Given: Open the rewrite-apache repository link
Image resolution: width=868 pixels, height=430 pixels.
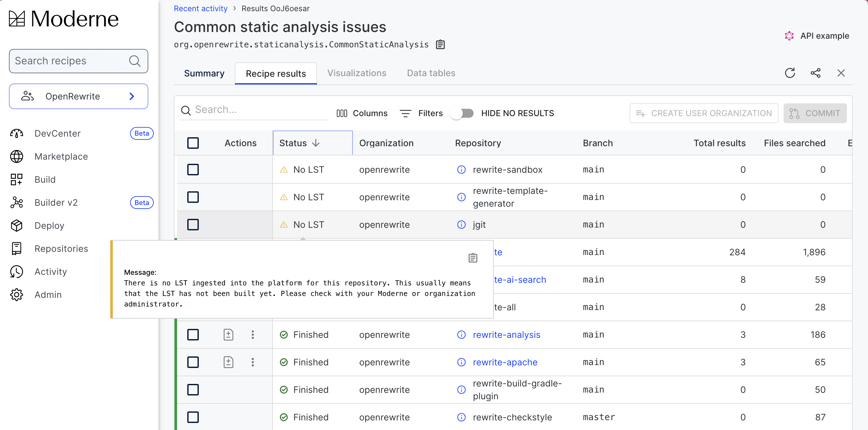Looking at the screenshot, I should (505, 362).
